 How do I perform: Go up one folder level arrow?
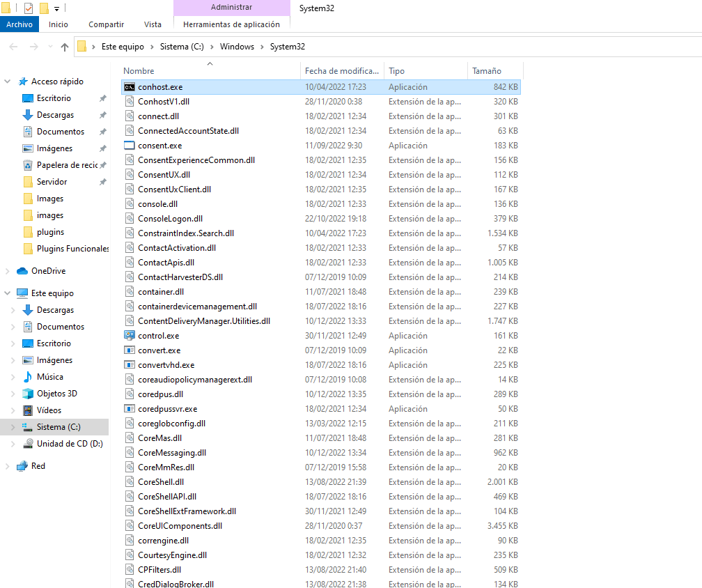point(65,47)
